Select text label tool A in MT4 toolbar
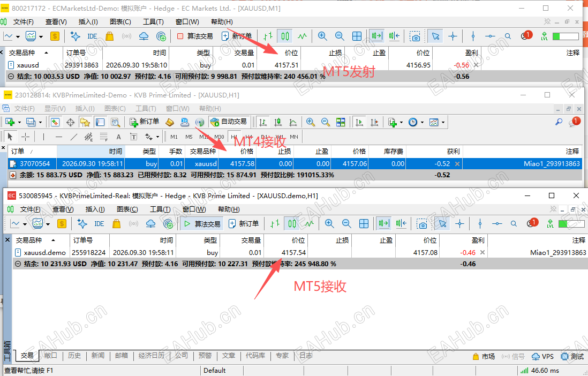Viewport: 588px width, 376px height. pyautogui.click(x=118, y=137)
